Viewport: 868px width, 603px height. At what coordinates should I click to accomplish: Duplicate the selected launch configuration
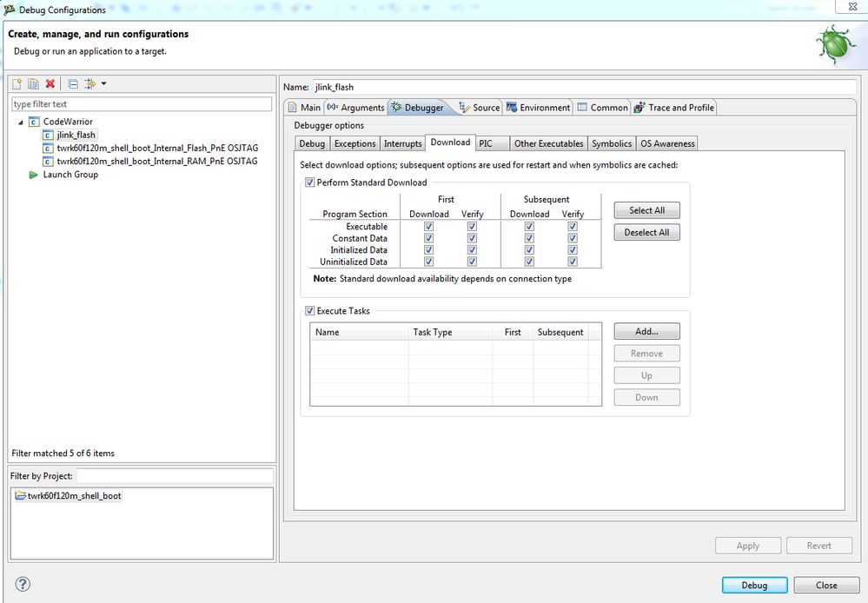(x=34, y=83)
